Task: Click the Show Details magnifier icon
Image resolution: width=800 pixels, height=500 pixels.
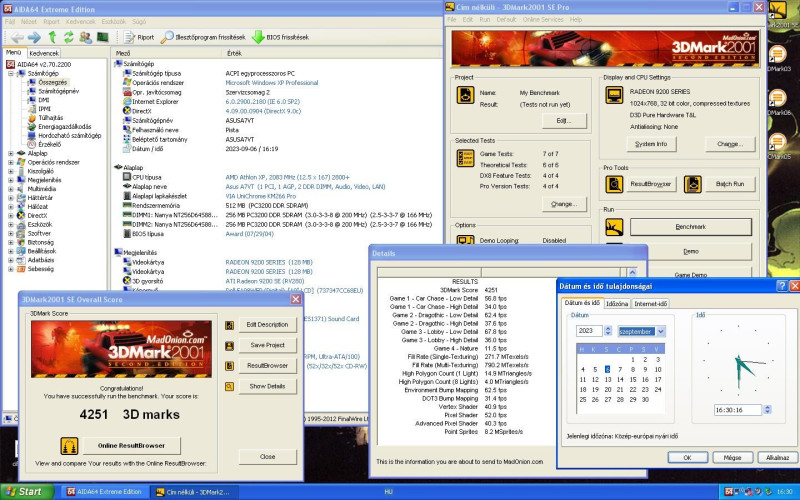Action: pos(230,387)
